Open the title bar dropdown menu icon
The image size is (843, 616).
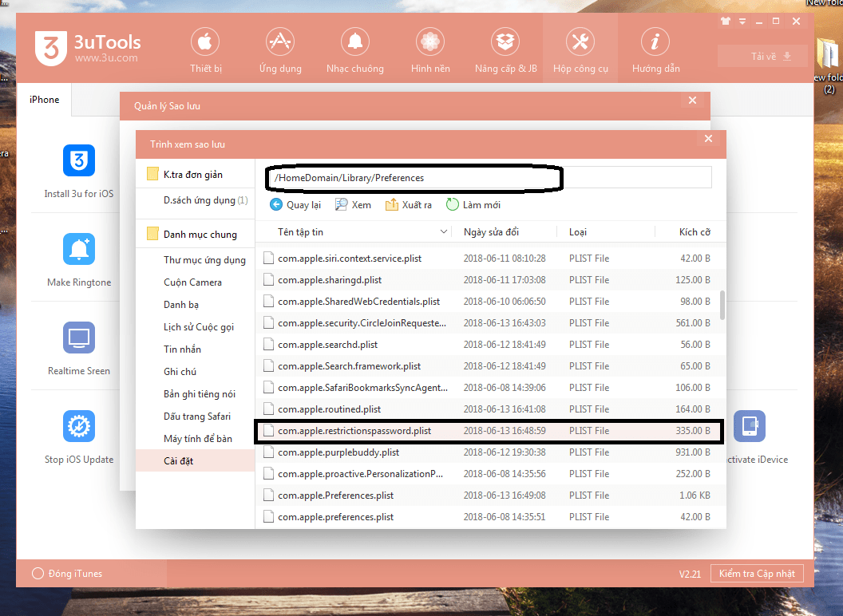coord(742,22)
